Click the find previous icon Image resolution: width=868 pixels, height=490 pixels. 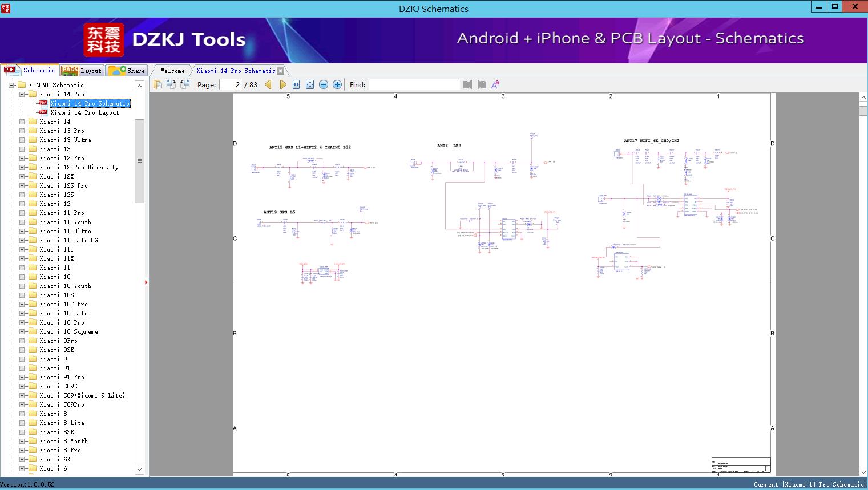[468, 84]
